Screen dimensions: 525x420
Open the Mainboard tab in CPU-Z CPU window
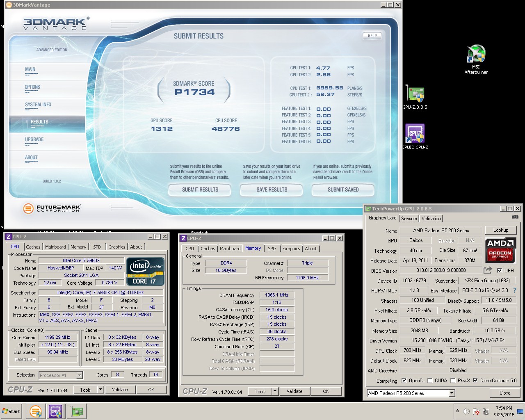point(55,247)
